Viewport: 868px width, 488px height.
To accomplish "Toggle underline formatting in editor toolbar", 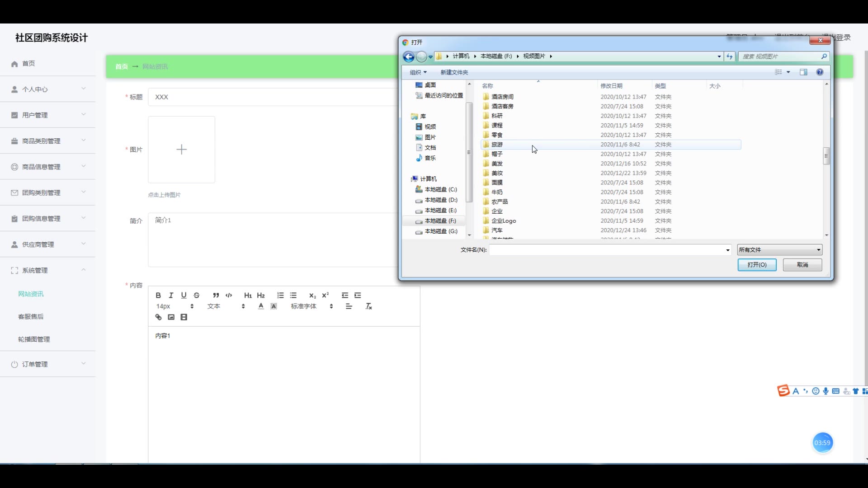I will coord(184,295).
